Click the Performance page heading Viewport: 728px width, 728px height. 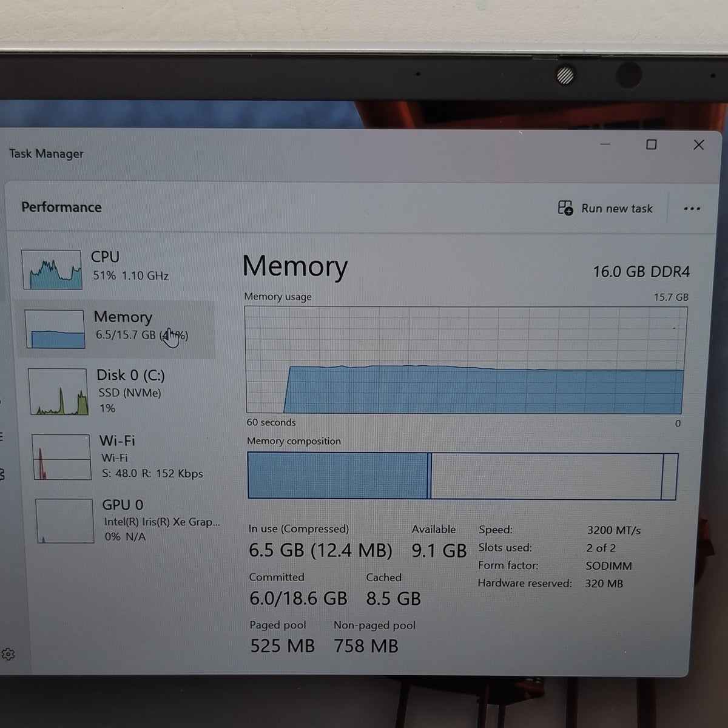[x=61, y=207]
